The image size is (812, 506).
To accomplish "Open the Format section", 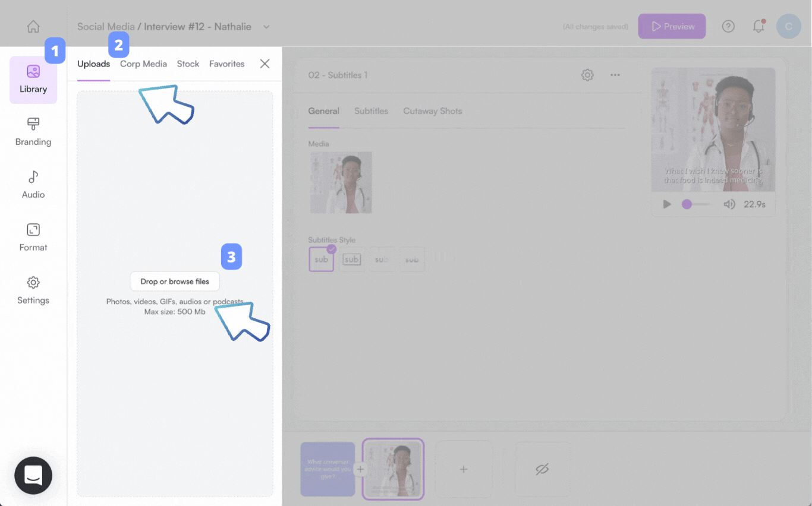I will (33, 238).
